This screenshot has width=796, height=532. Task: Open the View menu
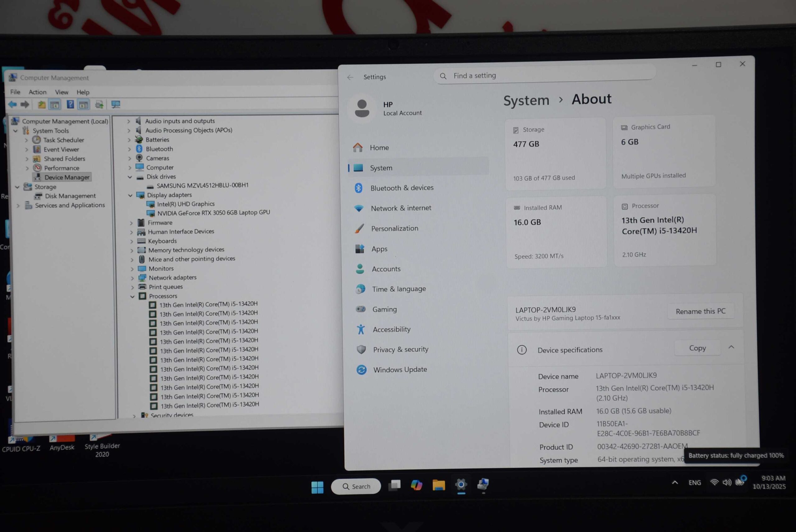pyautogui.click(x=62, y=92)
